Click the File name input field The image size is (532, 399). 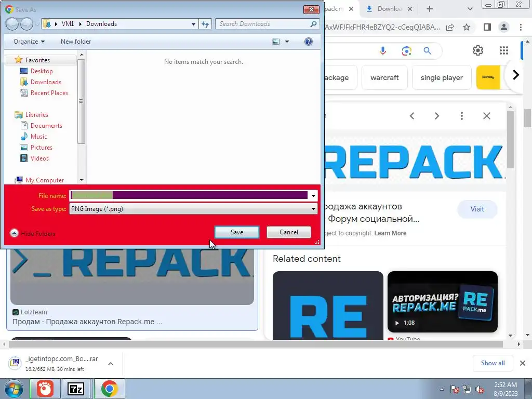click(189, 195)
